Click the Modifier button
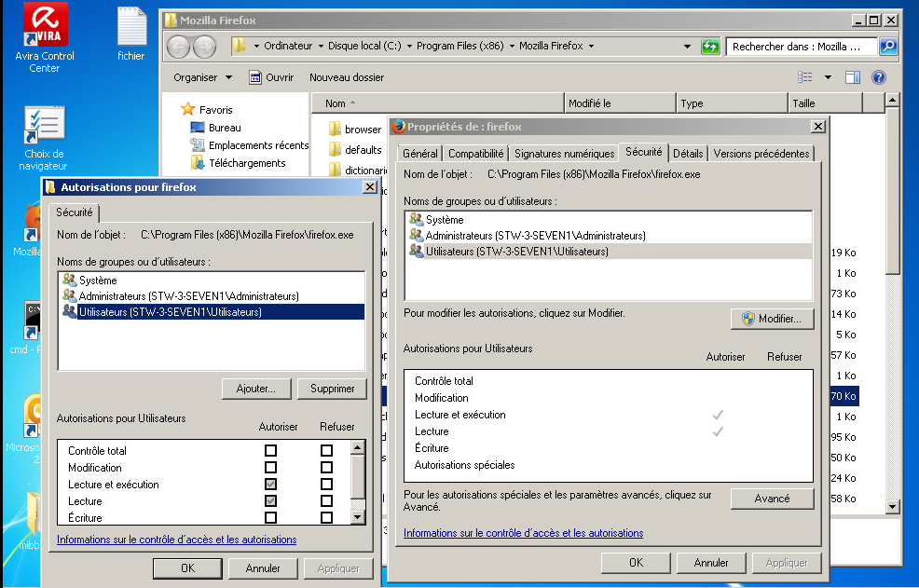 click(x=772, y=318)
